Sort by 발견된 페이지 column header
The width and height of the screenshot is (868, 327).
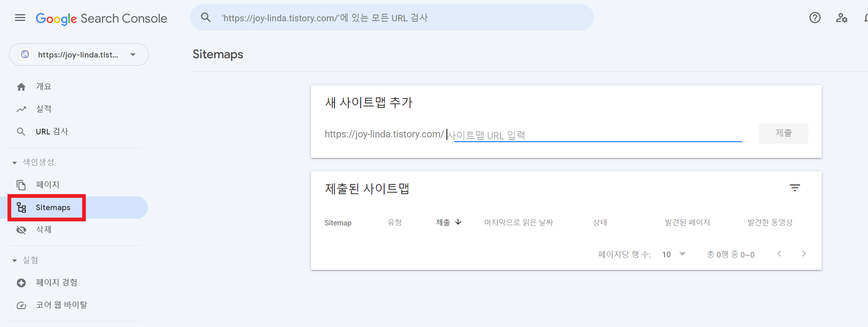coord(687,222)
